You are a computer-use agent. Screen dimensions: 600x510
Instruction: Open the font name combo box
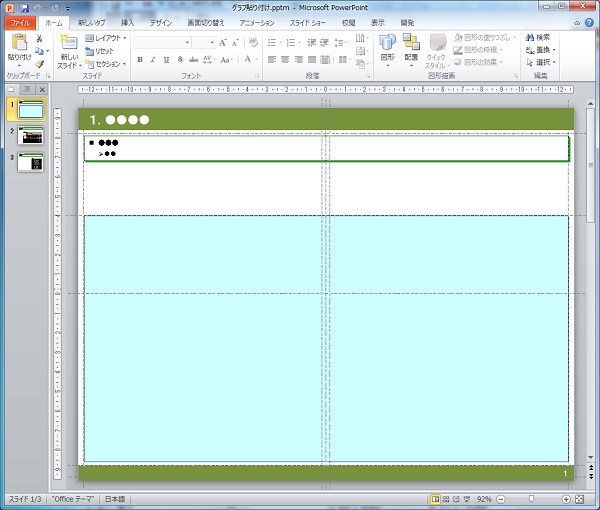pos(162,42)
